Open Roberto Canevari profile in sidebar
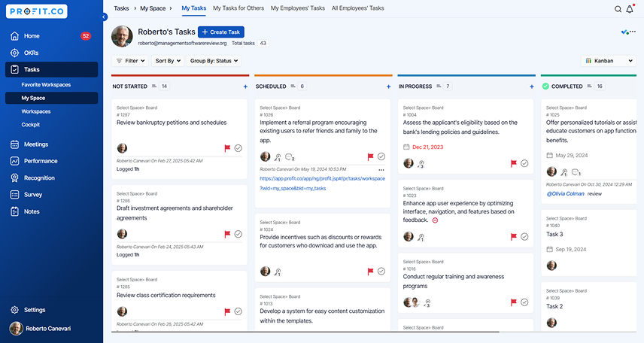Screen dimensions: 644x343 [x=41, y=328]
